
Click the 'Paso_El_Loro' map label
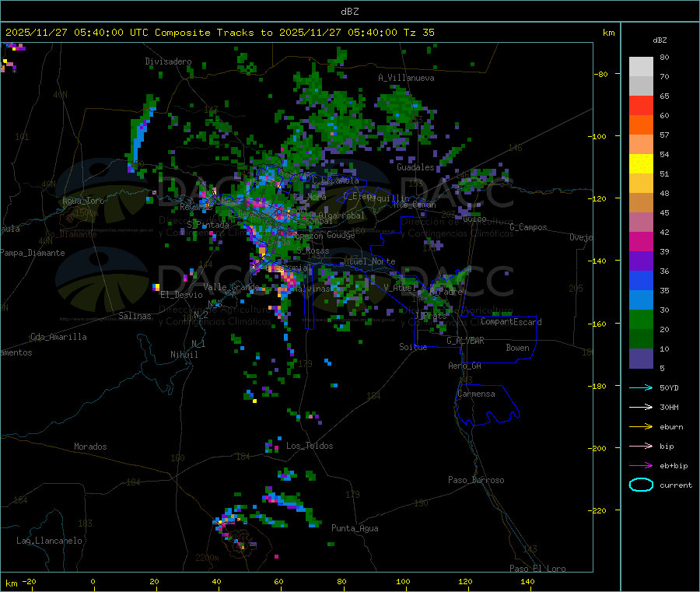click(x=537, y=569)
